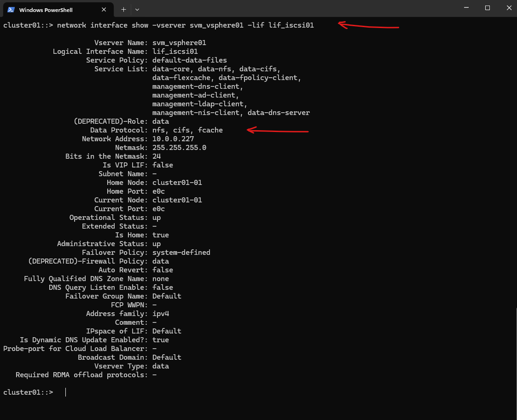Click the management-ldap-client service entry

click(x=198, y=104)
